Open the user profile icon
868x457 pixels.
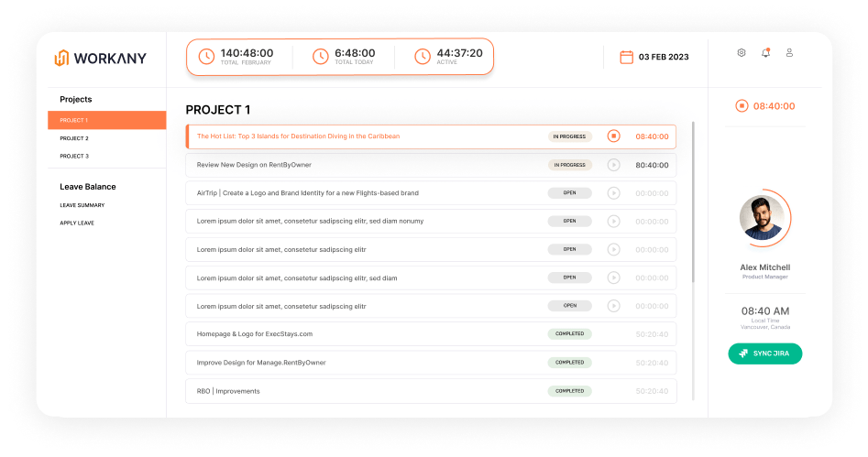[789, 53]
